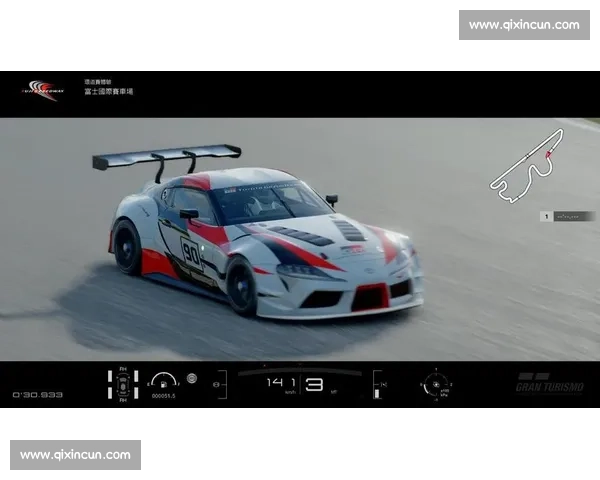
Task: Click the number 90 on car door
Action: 190,250
